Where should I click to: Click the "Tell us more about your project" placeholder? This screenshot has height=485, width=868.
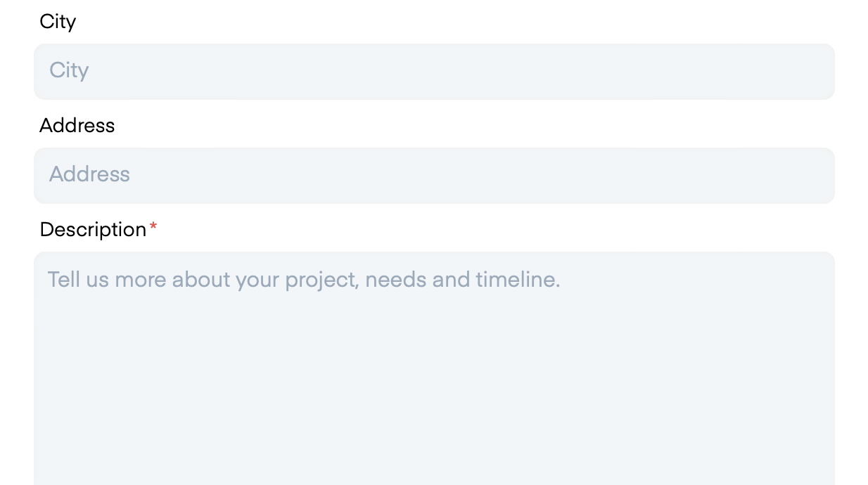click(x=304, y=280)
